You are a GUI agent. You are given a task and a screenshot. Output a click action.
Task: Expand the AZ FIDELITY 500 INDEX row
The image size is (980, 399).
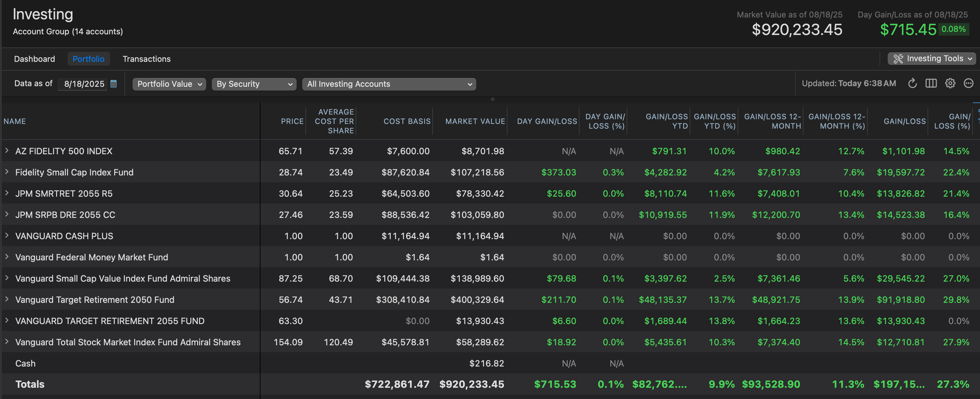click(7, 151)
